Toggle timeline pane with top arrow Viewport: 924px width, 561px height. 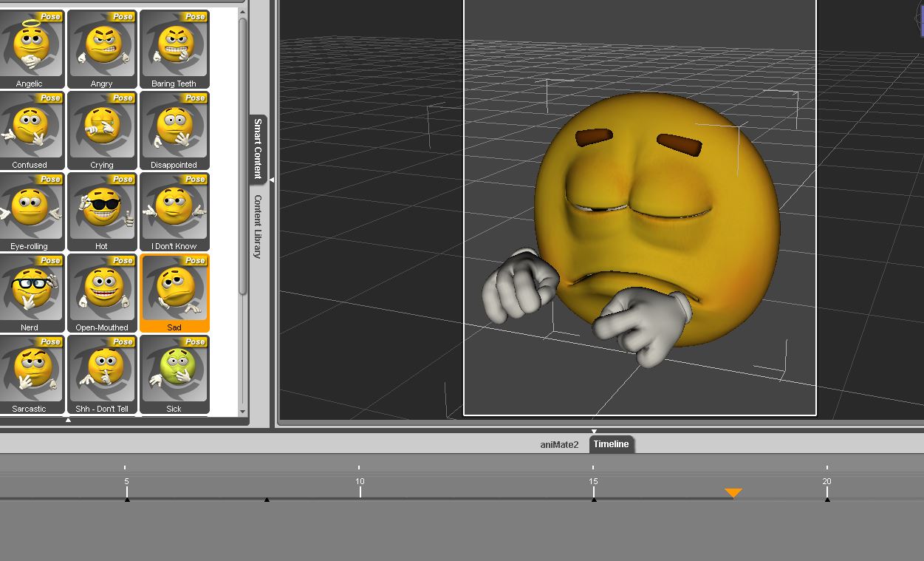click(593, 431)
